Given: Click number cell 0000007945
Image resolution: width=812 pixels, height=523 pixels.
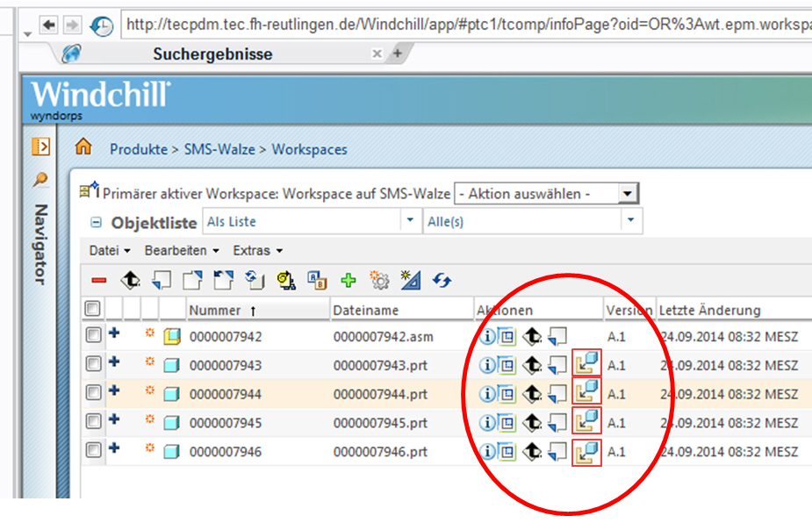Looking at the screenshot, I should point(226,424).
